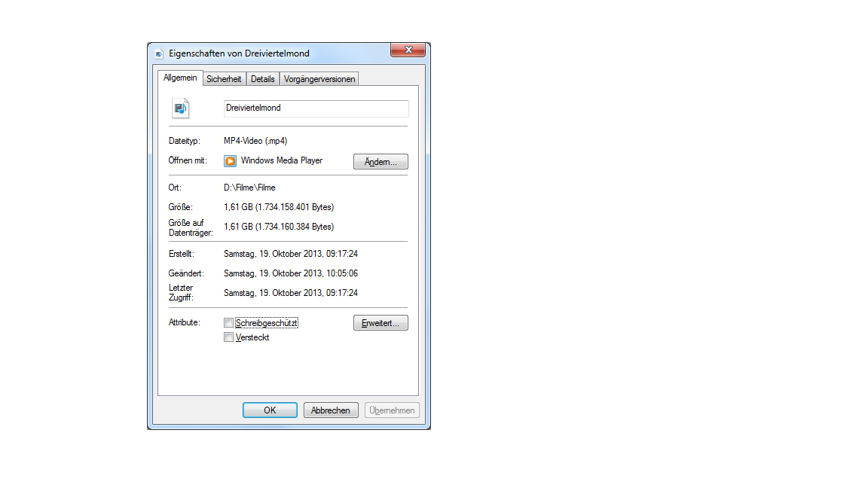Click the MP4 file type icon

pyautogui.click(x=181, y=108)
